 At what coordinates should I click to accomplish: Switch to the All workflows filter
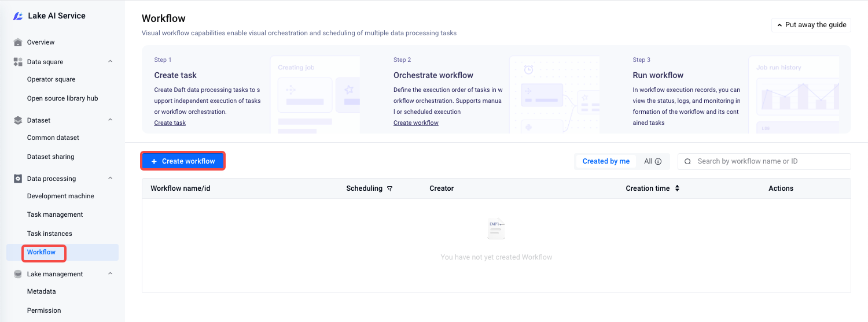[x=648, y=161]
